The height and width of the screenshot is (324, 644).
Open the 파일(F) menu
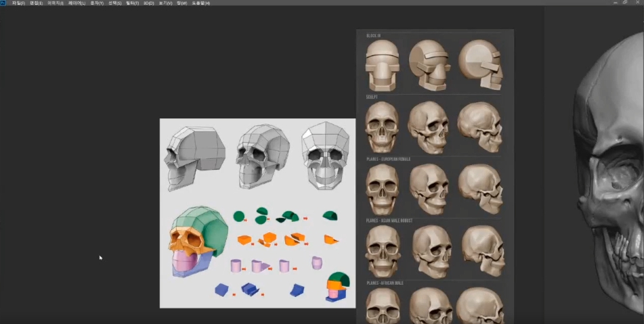[18, 3]
